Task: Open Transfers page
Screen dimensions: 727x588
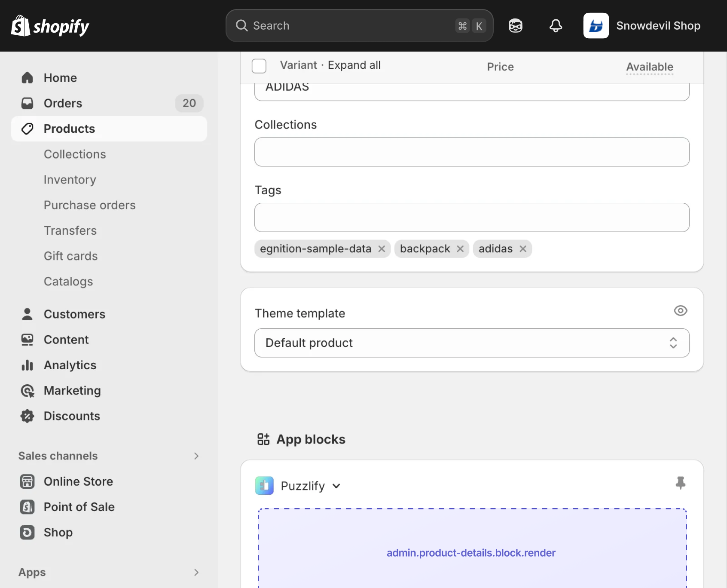Action: 70,230
